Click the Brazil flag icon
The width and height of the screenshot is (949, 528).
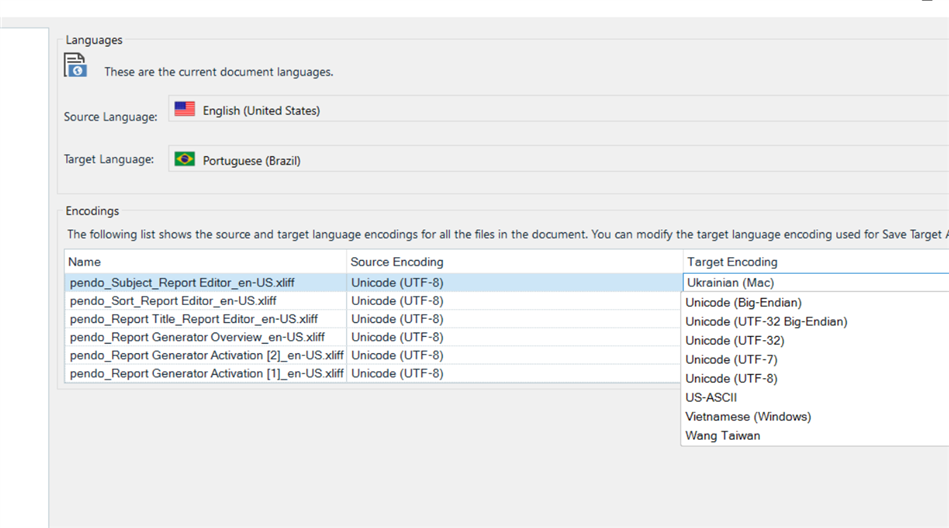185,159
